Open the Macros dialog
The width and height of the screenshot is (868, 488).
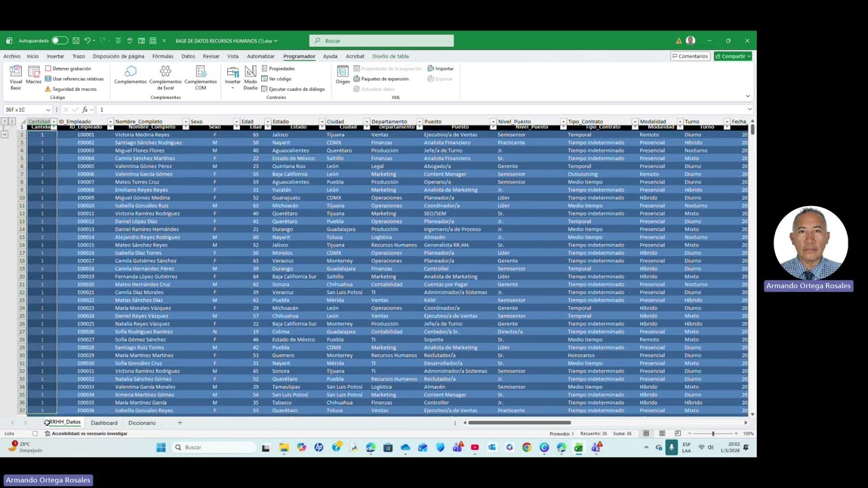(x=33, y=75)
